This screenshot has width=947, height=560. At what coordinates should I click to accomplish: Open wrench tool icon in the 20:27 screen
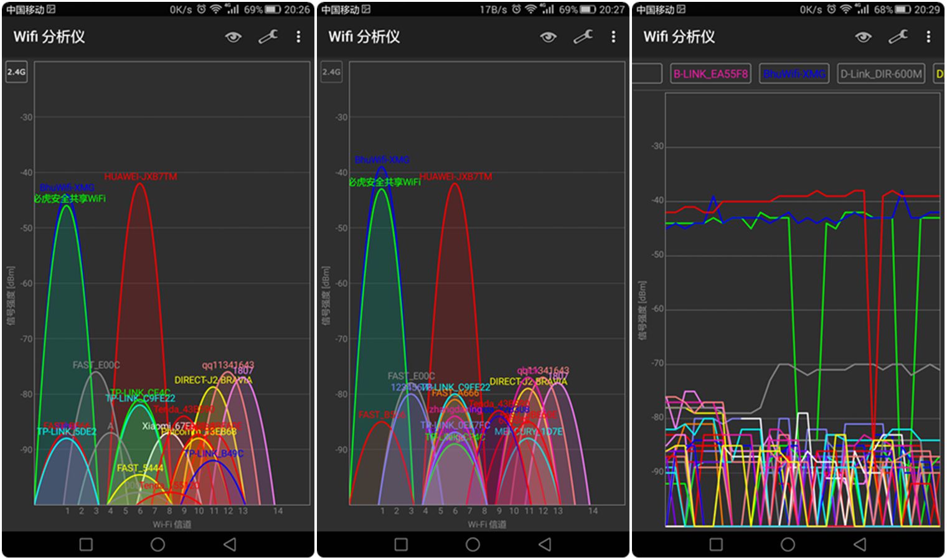[x=583, y=37]
